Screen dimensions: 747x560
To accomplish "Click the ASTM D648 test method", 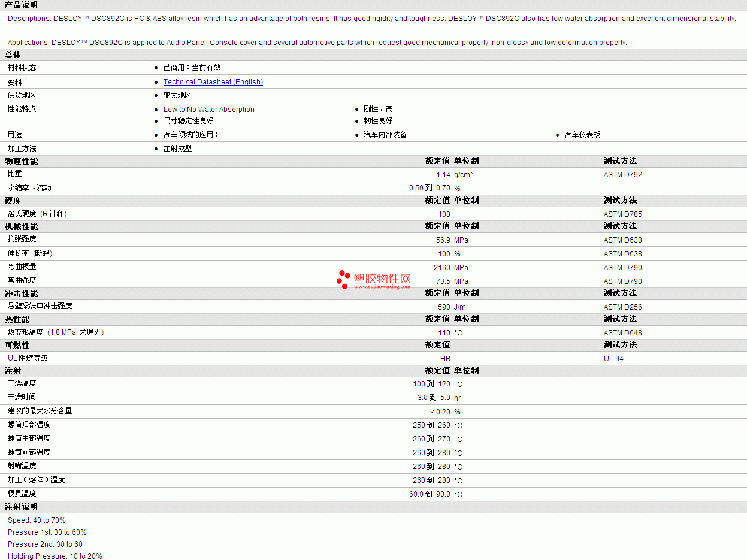I will 623,333.
